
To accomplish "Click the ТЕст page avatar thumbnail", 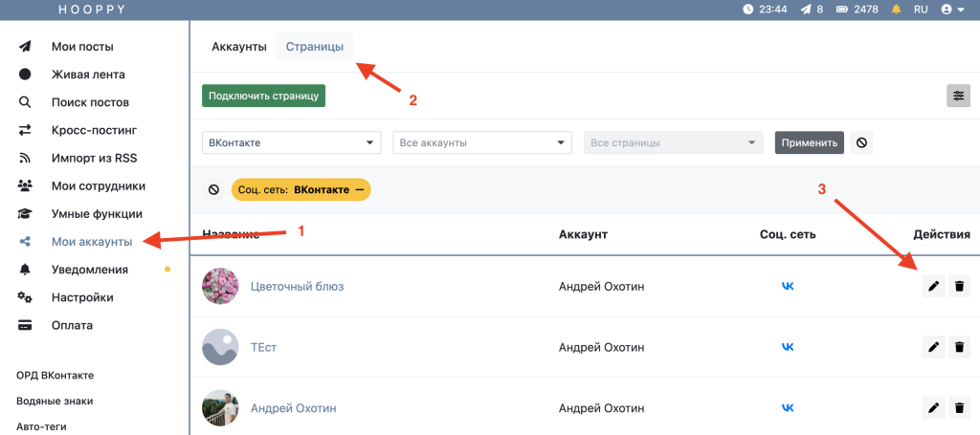I will [x=220, y=347].
